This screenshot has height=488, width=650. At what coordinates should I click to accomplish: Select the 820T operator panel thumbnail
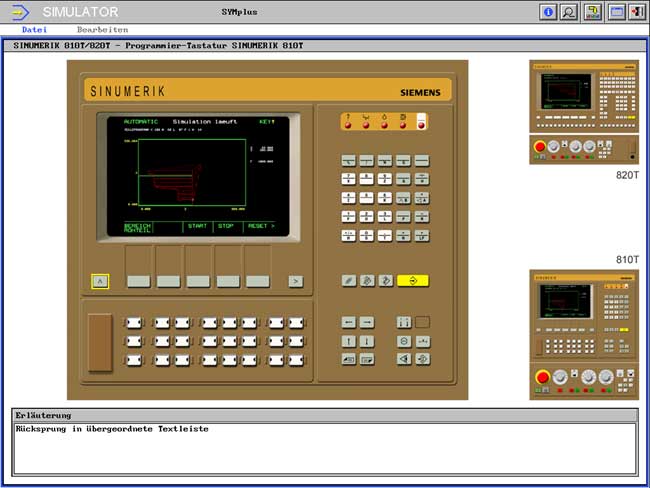click(x=584, y=96)
